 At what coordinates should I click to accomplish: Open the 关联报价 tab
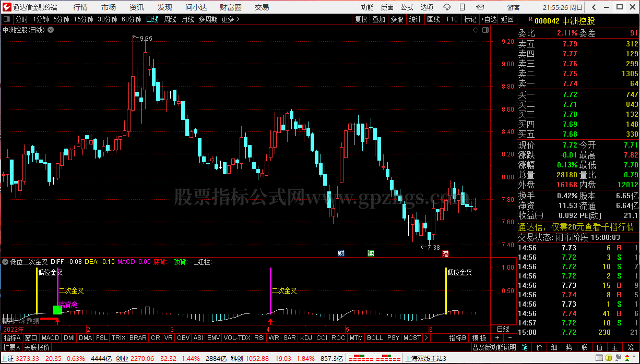pyautogui.click(x=37, y=347)
